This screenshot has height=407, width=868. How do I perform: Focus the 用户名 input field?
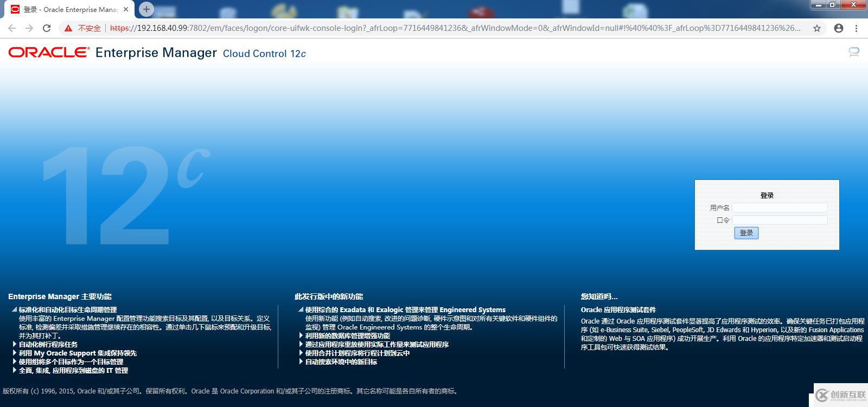pyautogui.click(x=780, y=208)
